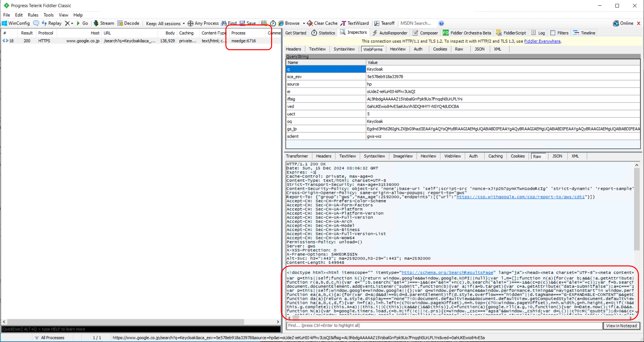Select the response WebView tab
This screenshot has width=644, height=342.
click(x=452, y=156)
